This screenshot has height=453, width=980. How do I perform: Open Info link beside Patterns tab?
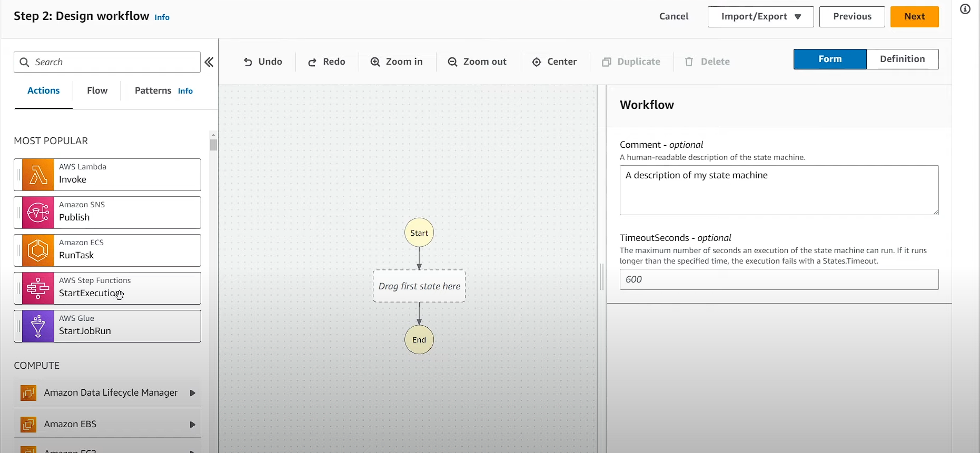click(185, 91)
